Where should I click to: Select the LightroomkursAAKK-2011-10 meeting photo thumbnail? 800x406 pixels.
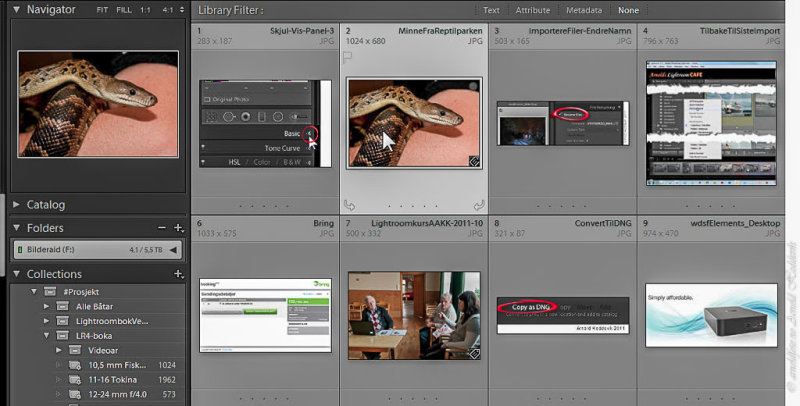414,316
